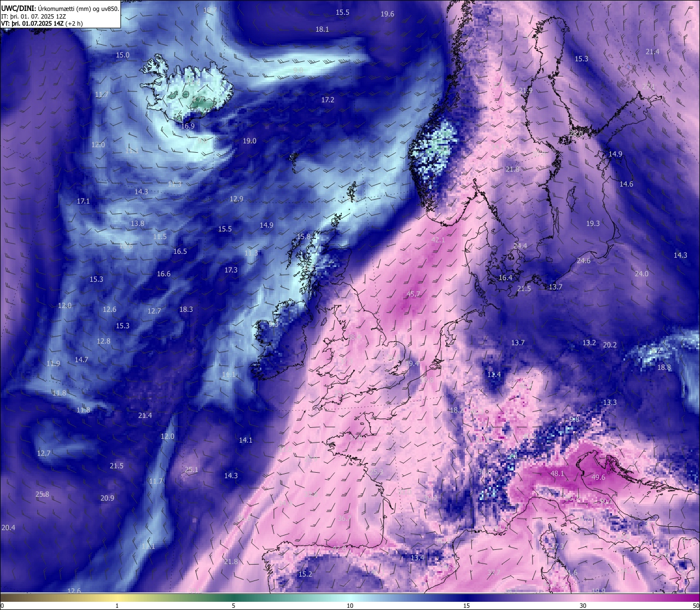Viewport: 700px width, 610px height.
Task: Click the colorbar tick labeled 5
Action: tap(234, 606)
